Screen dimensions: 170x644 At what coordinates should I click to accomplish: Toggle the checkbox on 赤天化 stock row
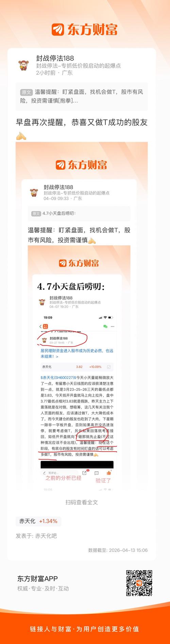pos(109,367)
